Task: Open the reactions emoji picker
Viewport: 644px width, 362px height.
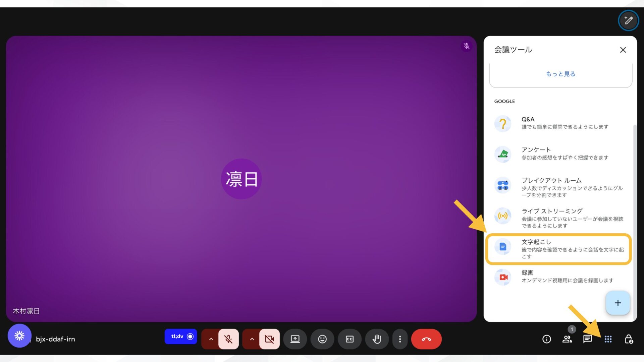Action: click(x=322, y=339)
